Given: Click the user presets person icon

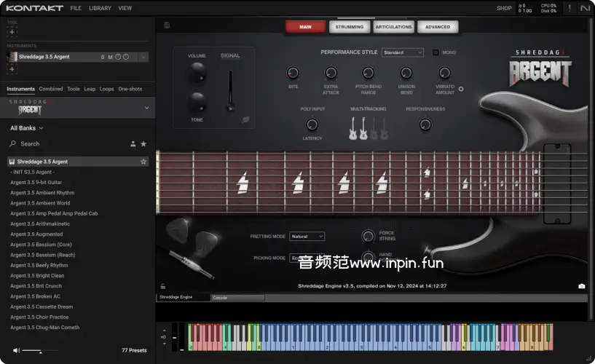Looking at the screenshot, I should (133, 144).
